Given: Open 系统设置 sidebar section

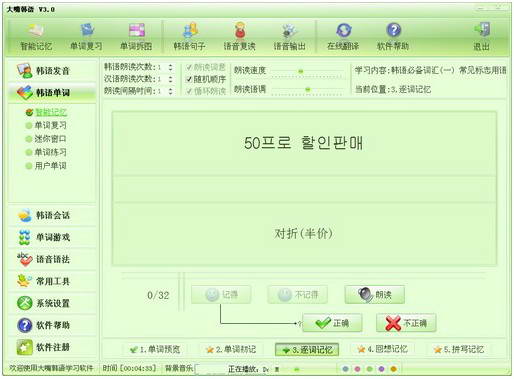Looking at the screenshot, I should [x=52, y=303].
